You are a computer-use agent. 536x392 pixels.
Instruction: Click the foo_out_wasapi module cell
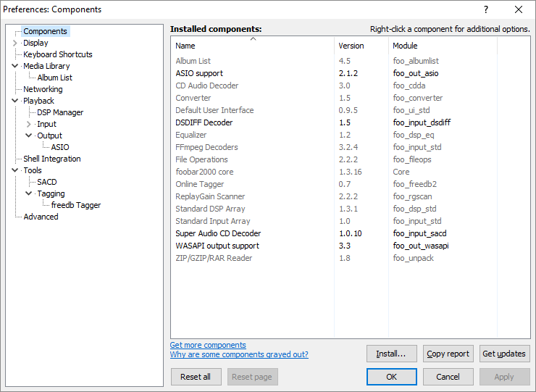point(421,246)
